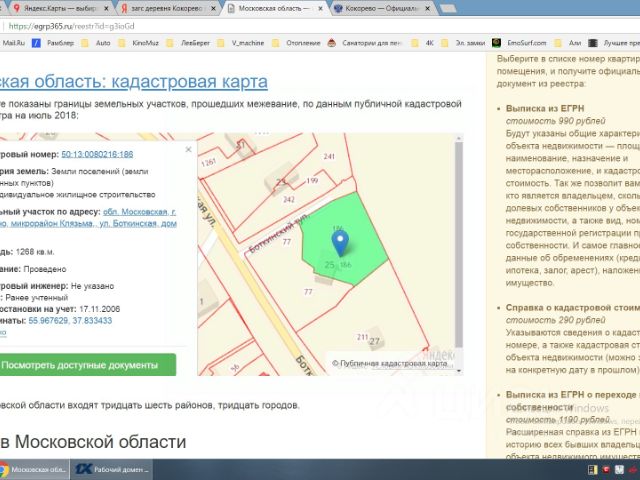Open the 4K bookmarks folder
This screenshot has height=480, width=640.
(x=423, y=43)
